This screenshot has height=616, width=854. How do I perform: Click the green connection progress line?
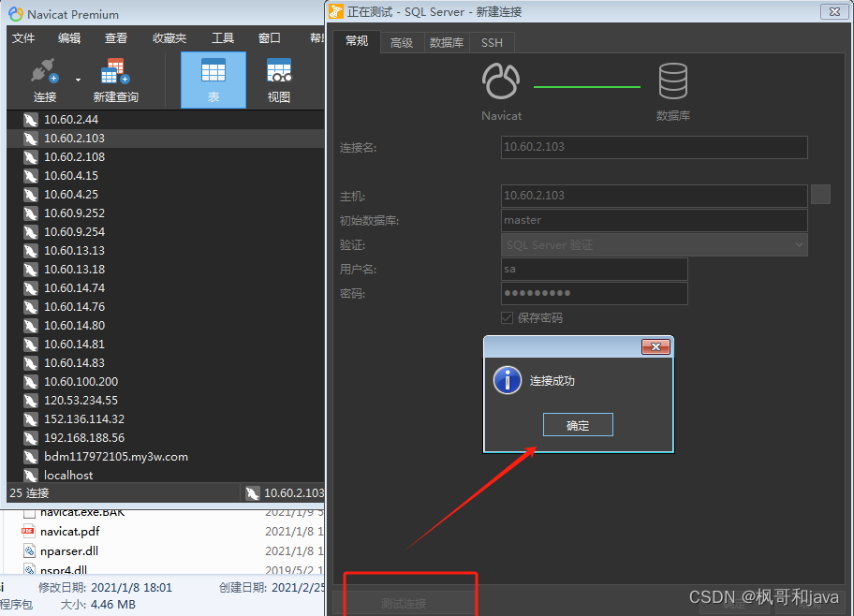587,84
